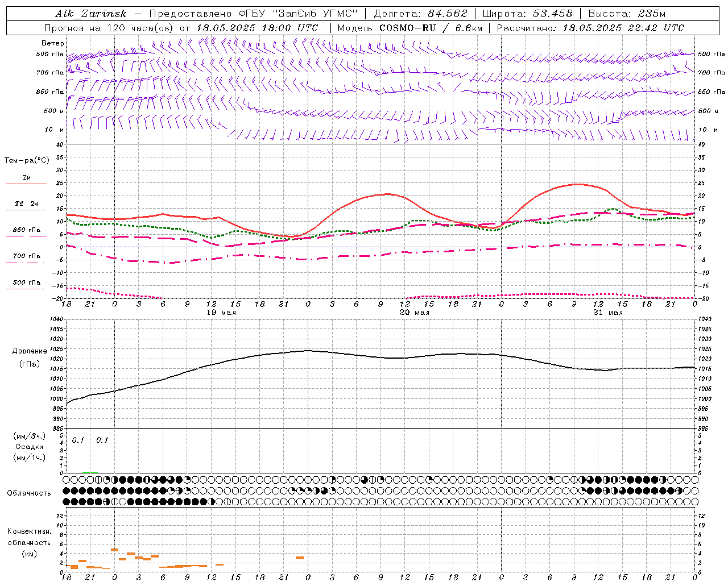Click the Давление pressure panel label
Viewport: 728px width, 582px height.
click(30, 351)
